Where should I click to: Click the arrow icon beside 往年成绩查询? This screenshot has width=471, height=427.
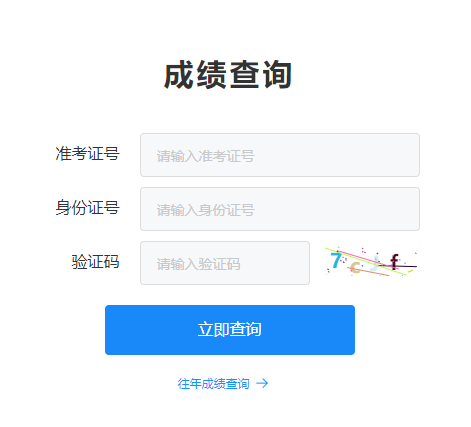click(262, 383)
